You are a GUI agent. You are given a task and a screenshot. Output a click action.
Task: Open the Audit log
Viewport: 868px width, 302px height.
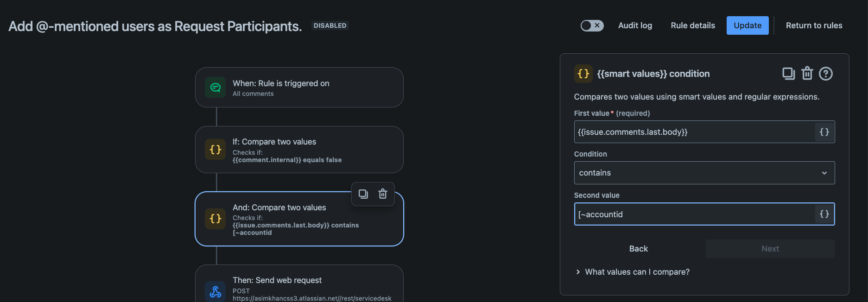[635, 25]
